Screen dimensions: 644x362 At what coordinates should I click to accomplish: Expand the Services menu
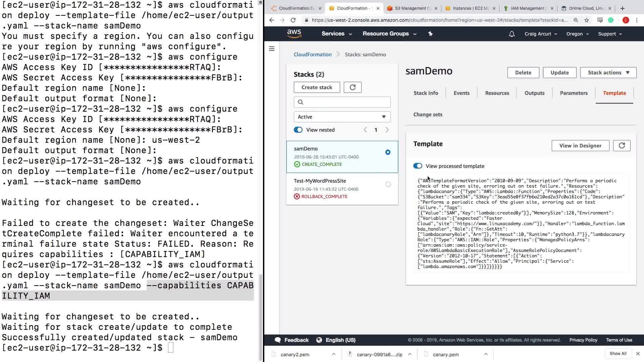(x=336, y=34)
